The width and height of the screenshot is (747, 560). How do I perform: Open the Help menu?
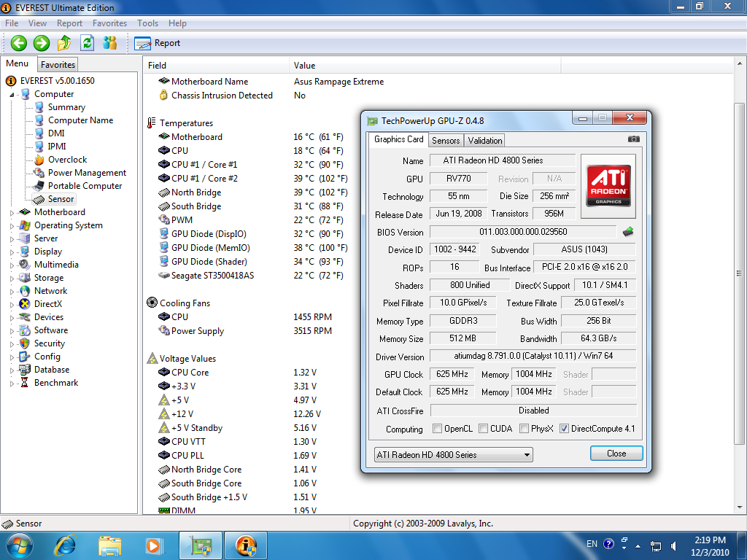(x=177, y=23)
